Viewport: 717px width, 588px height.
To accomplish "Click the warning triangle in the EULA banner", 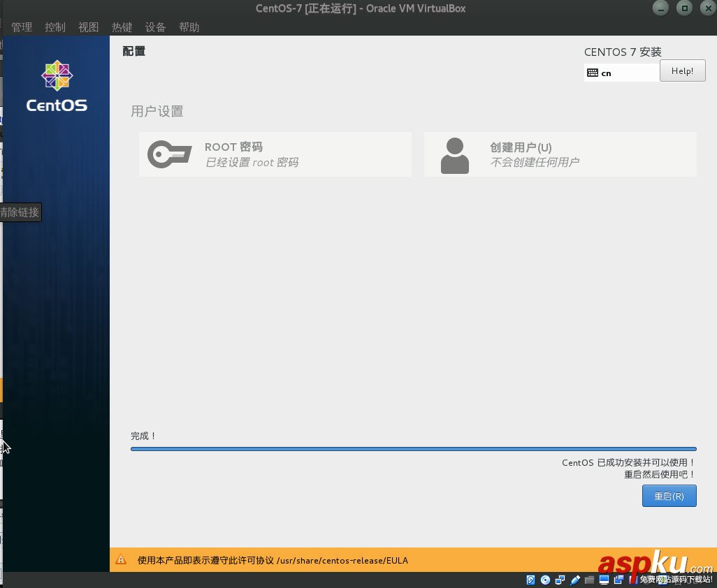I will 121,559.
